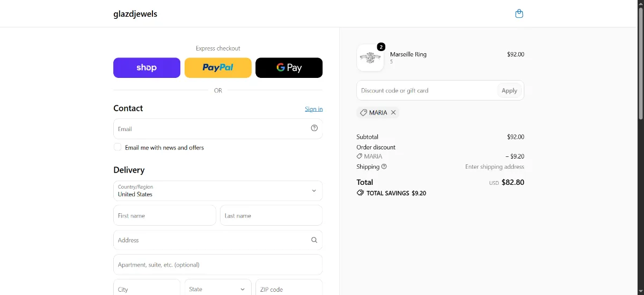Image resolution: width=644 pixels, height=295 pixels.
Task: Click the Marseille Ring product thumbnail
Action: [x=370, y=57]
